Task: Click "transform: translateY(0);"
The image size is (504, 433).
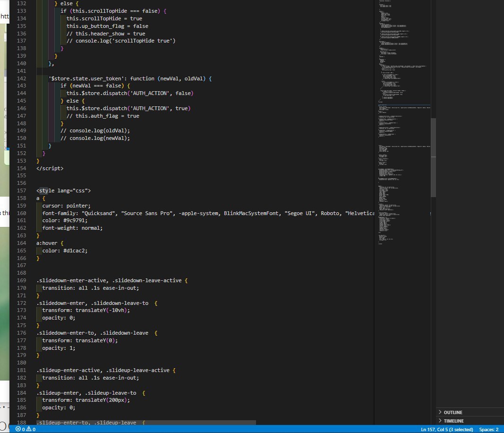Action: tap(80, 340)
